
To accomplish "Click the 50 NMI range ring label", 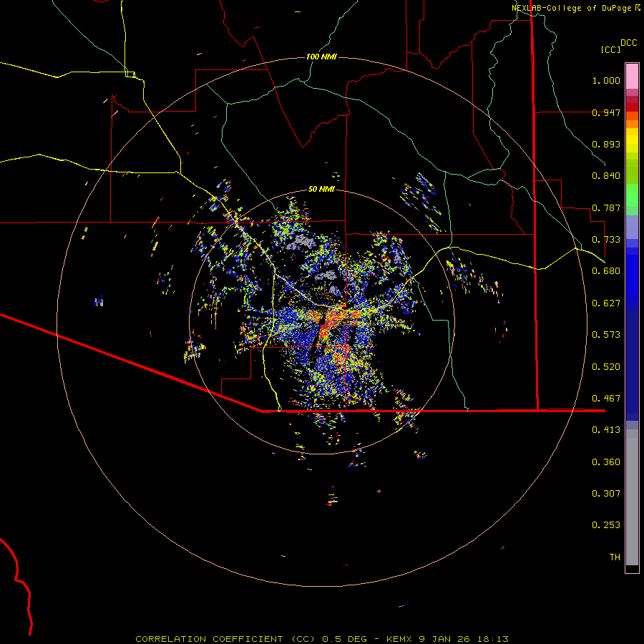I will (x=321, y=189).
